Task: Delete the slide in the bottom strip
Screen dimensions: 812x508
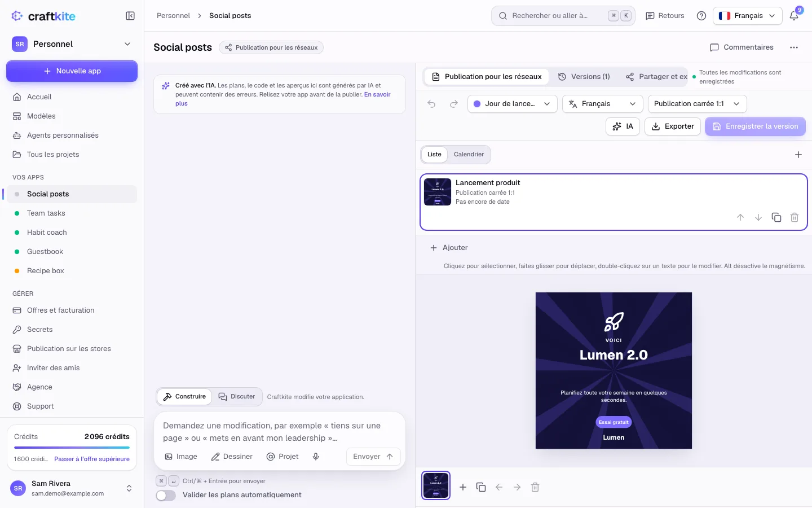Action: [x=535, y=487]
